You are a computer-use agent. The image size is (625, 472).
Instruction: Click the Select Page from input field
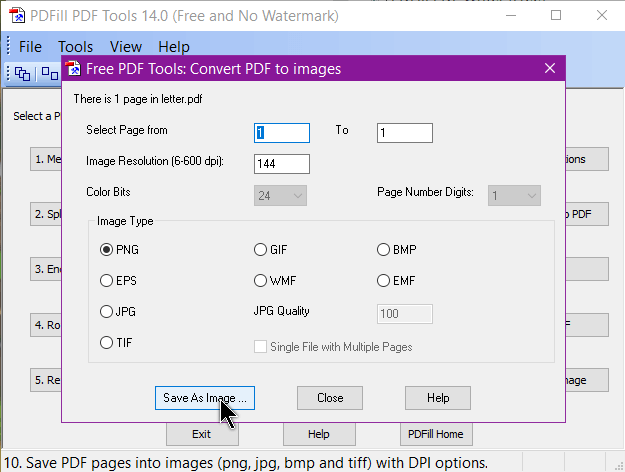click(282, 133)
